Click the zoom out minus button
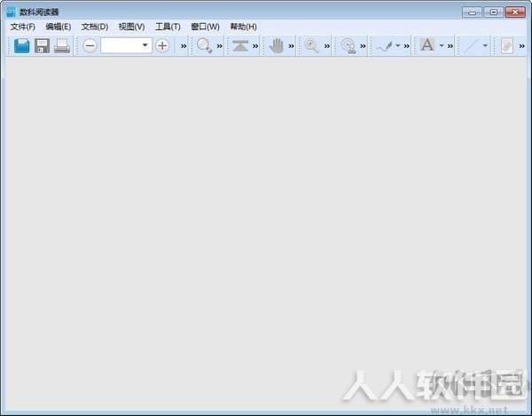This screenshot has width=532, height=416. [90, 46]
